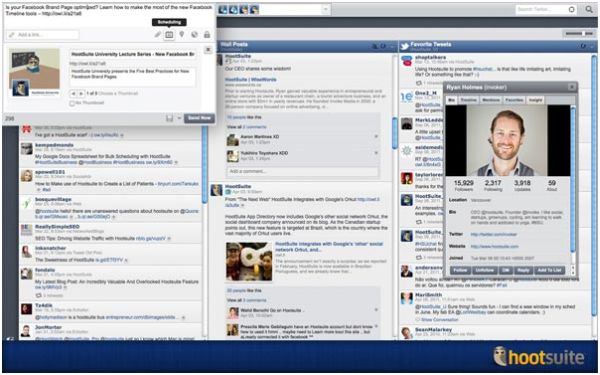The width and height of the screenshot is (600, 375).
Task: Click the attachment paperclip icon in compose box
Action: coord(157,35)
